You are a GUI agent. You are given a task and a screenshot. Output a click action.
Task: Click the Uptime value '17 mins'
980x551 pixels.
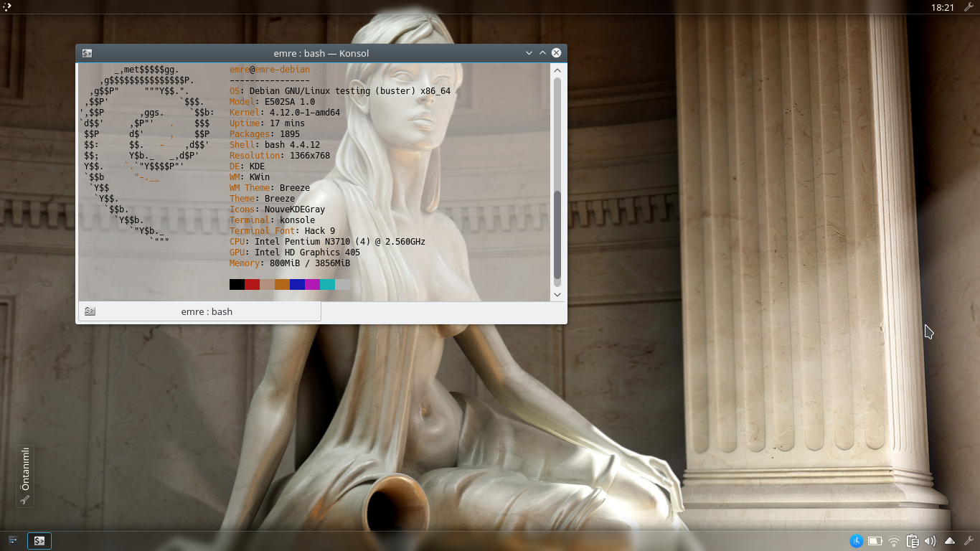coord(287,123)
